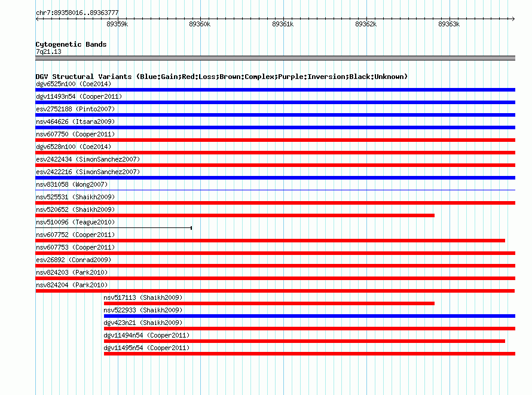
Task: Select the nsv607752 red loss bar
Action: pyautogui.click(x=270, y=241)
